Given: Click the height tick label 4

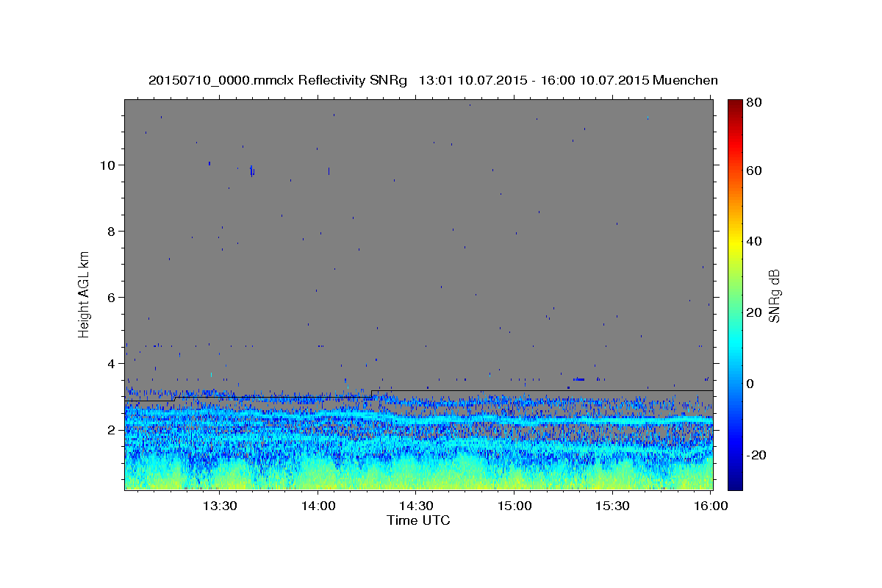Looking at the screenshot, I should pos(113,363).
